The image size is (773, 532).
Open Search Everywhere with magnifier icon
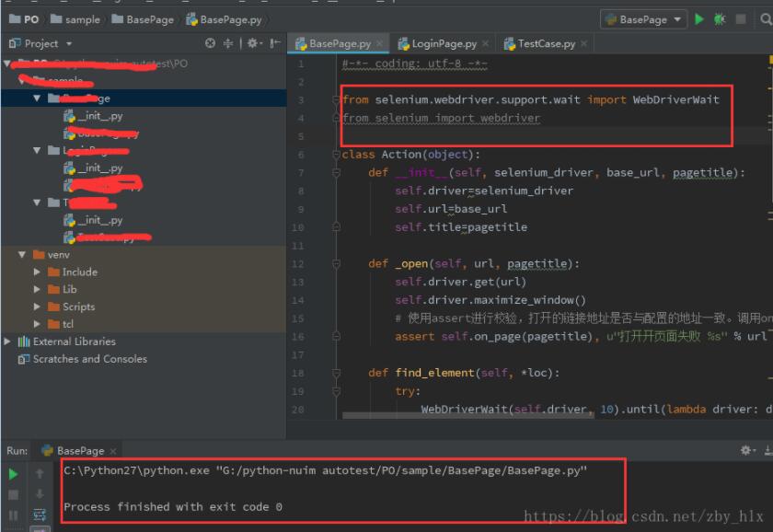click(x=765, y=18)
